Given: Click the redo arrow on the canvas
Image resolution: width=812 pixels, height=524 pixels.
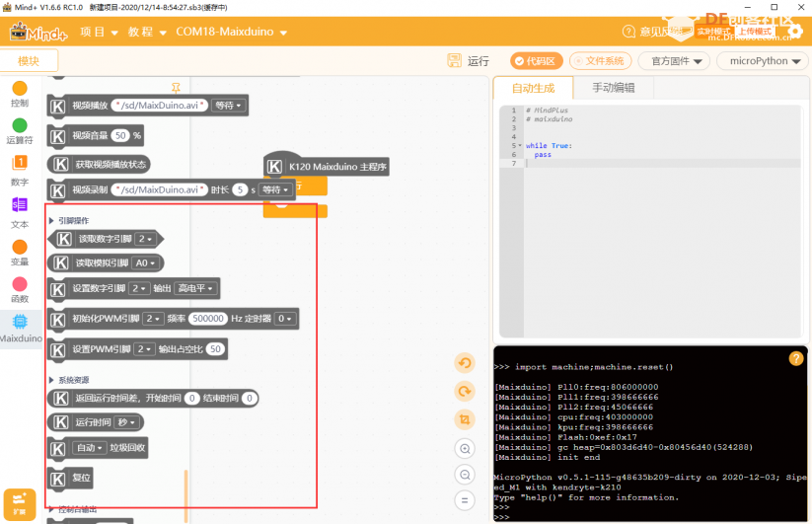Looking at the screenshot, I should pyautogui.click(x=465, y=392).
